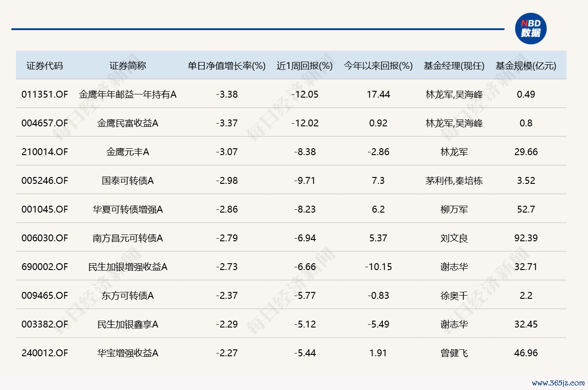Click the 近1周回报(%) column header

(305, 66)
